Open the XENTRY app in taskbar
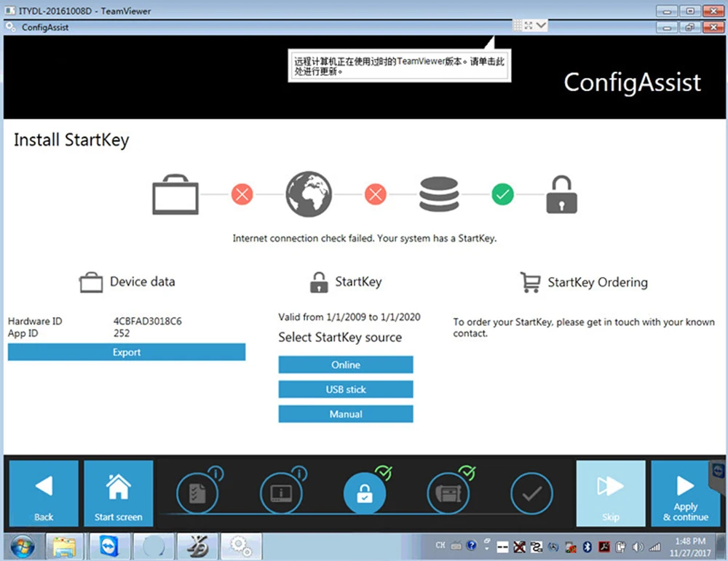 click(197, 546)
